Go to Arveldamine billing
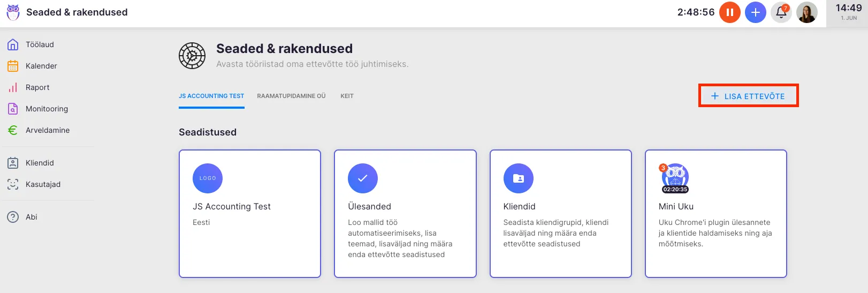The height and width of the screenshot is (293, 868). point(47,130)
